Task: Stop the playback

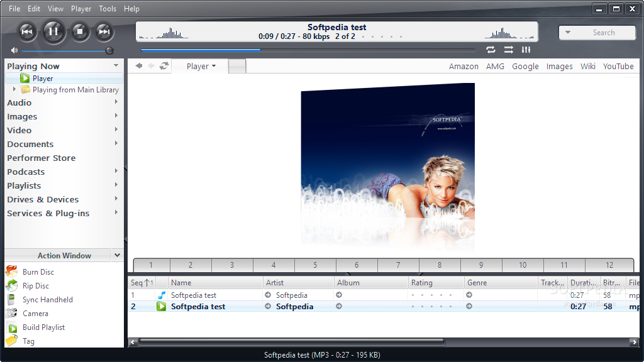Action: click(80, 31)
